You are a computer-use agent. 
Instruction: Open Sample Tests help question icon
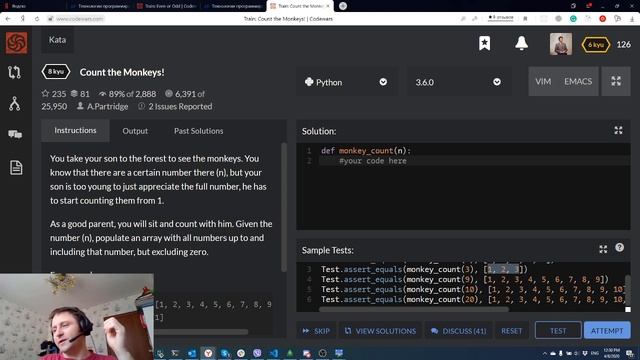tap(619, 248)
